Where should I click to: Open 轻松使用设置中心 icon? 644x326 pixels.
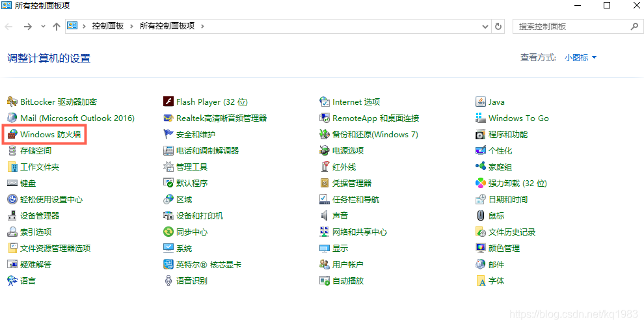click(12, 200)
